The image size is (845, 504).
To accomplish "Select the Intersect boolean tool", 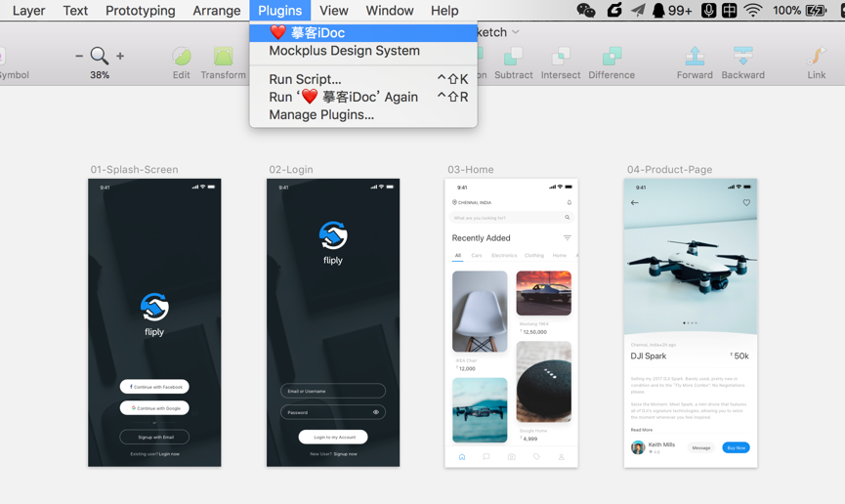I will coord(561,56).
